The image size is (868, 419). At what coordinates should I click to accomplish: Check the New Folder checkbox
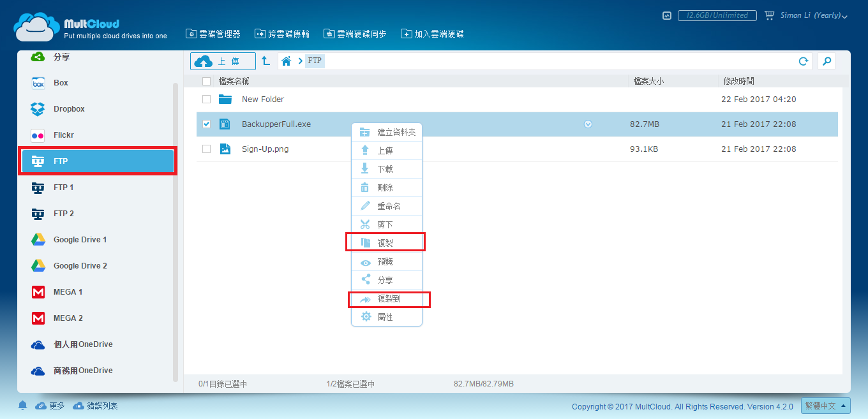click(206, 99)
